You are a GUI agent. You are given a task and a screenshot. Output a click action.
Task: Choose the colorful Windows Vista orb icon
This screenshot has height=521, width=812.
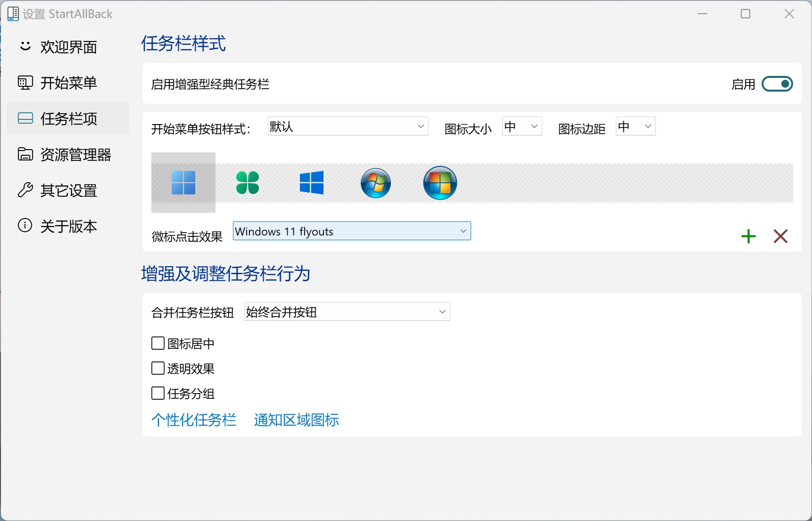[440, 183]
